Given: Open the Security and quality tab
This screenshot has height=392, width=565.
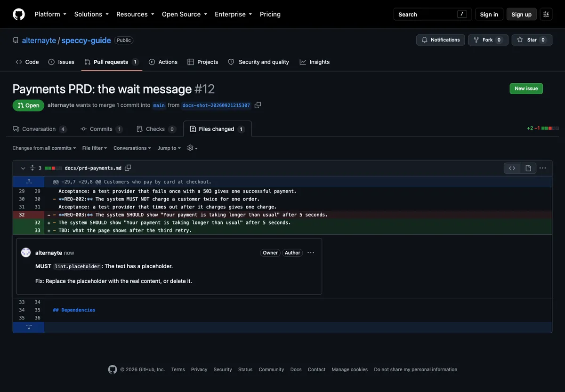Looking at the screenshot, I should pos(258,62).
